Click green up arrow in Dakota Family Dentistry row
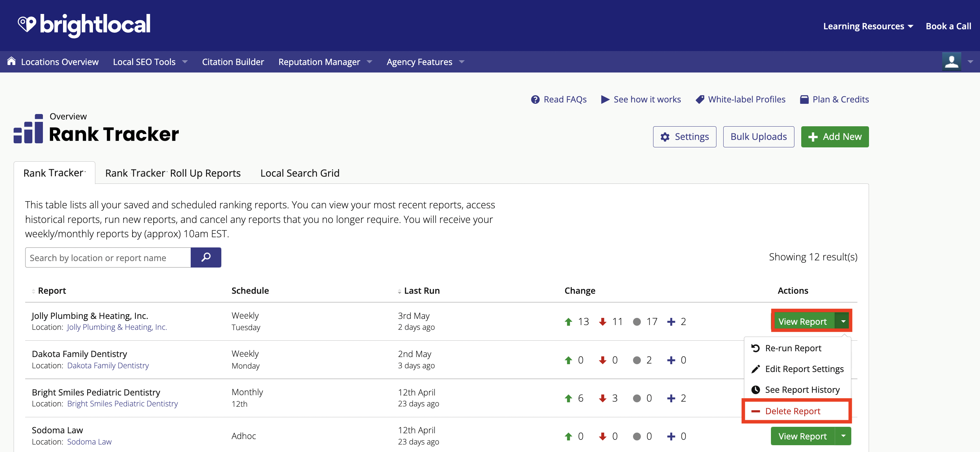Screen dimensions: 980x452 pos(568,360)
